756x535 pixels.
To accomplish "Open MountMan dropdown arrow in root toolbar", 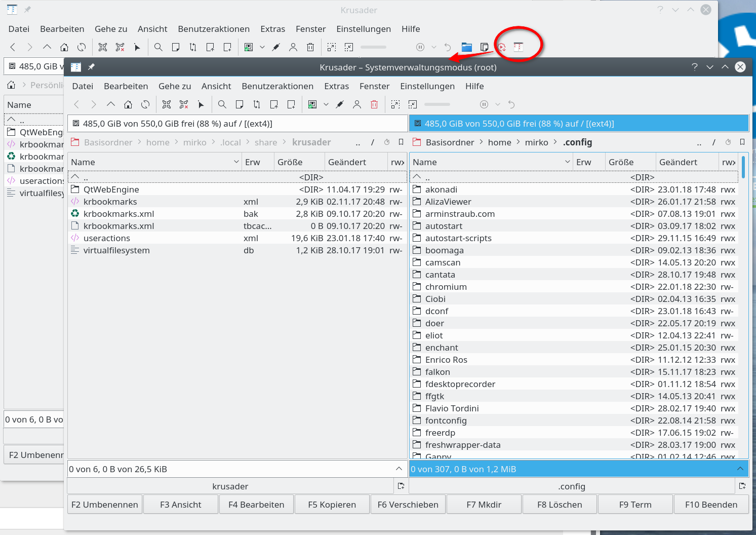I will click(326, 104).
